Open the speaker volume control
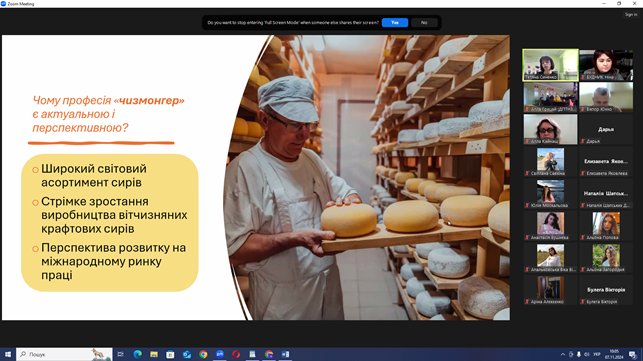Viewport: 643px width, 361px height. click(586, 354)
